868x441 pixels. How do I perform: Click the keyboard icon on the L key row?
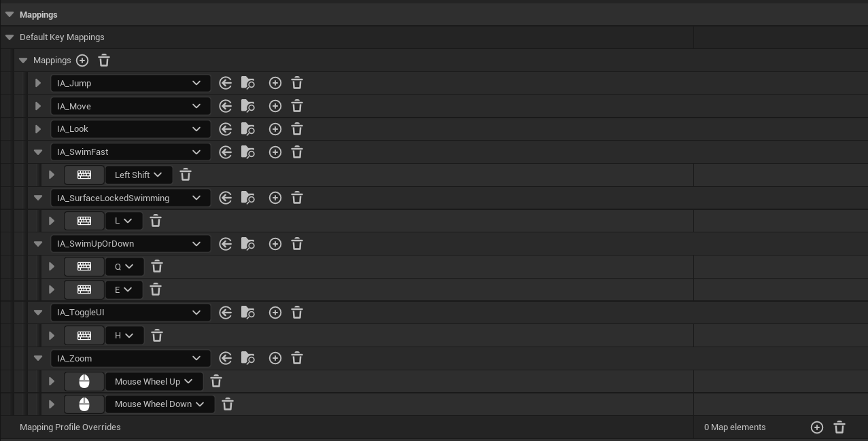84,220
